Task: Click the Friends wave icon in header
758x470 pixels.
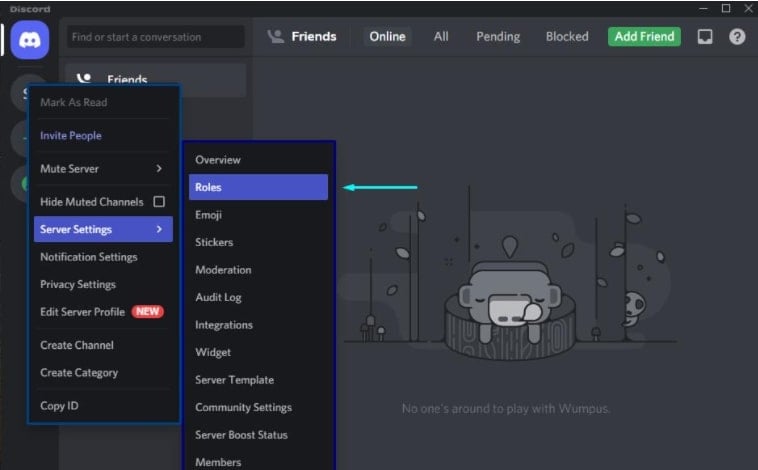Action: coord(276,37)
